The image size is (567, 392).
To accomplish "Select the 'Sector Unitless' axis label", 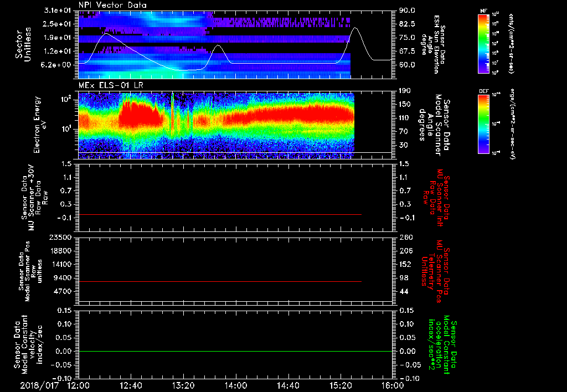I will 23,44.
